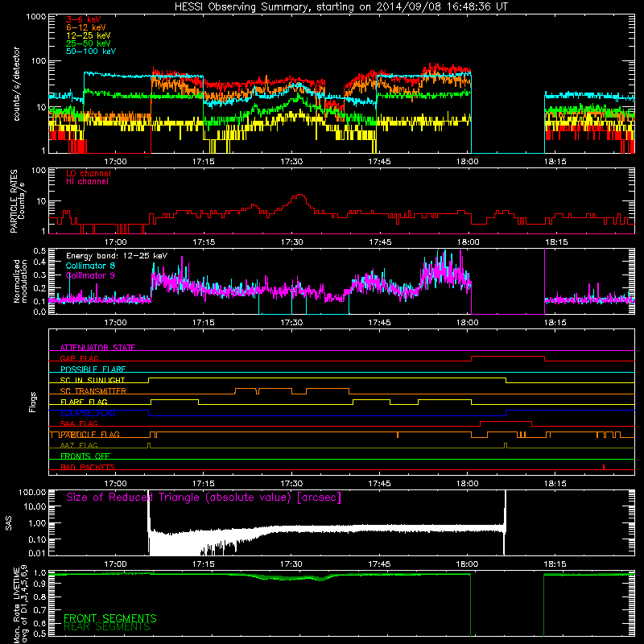Click the raised SAA FLAG segment
644x644 pixels.
[x=506, y=422]
